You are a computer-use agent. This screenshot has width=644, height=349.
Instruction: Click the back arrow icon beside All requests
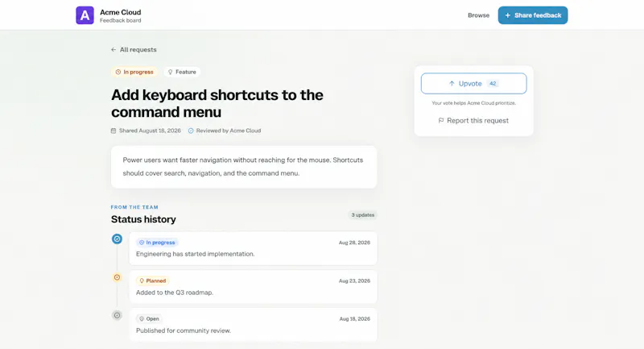coord(114,50)
